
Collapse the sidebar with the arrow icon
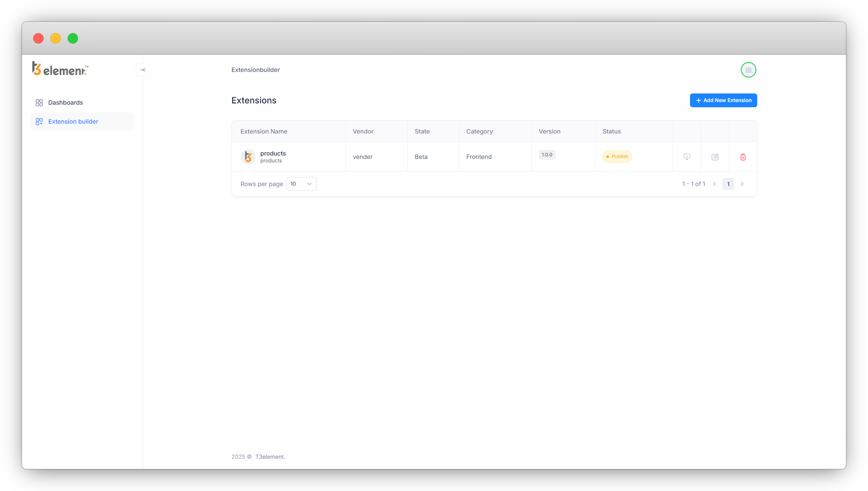[142, 70]
